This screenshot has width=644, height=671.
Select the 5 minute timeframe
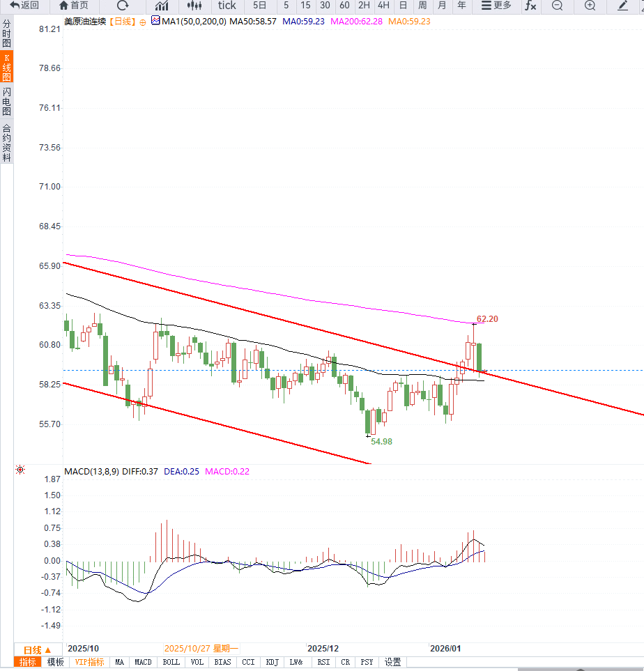coord(286,6)
